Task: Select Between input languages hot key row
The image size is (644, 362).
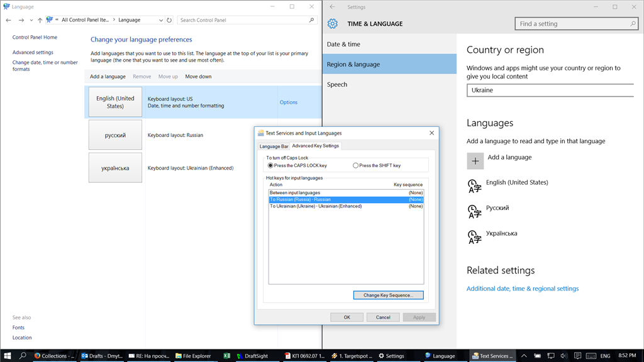Action: [x=347, y=193]
